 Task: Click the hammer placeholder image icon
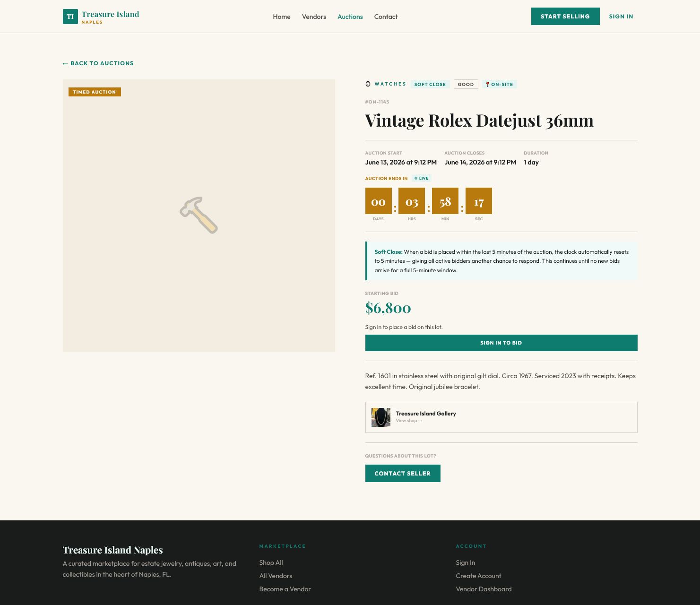[199, 215]
